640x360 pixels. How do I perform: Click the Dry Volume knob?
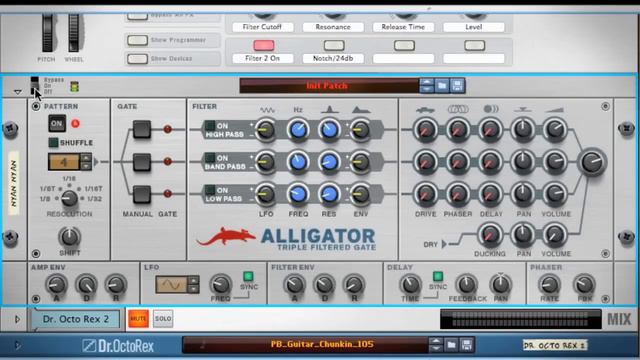click(x=555, y=234)
